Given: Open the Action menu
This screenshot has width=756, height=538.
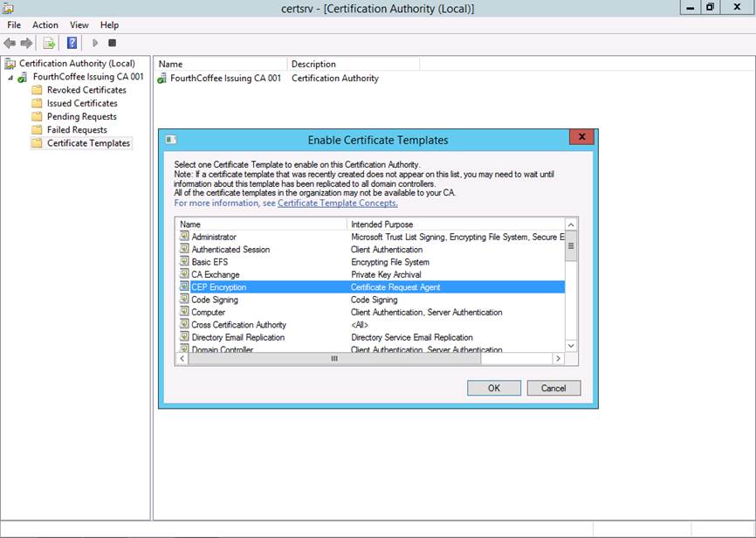Looking at the screenshot, I should tap(45, 25).
